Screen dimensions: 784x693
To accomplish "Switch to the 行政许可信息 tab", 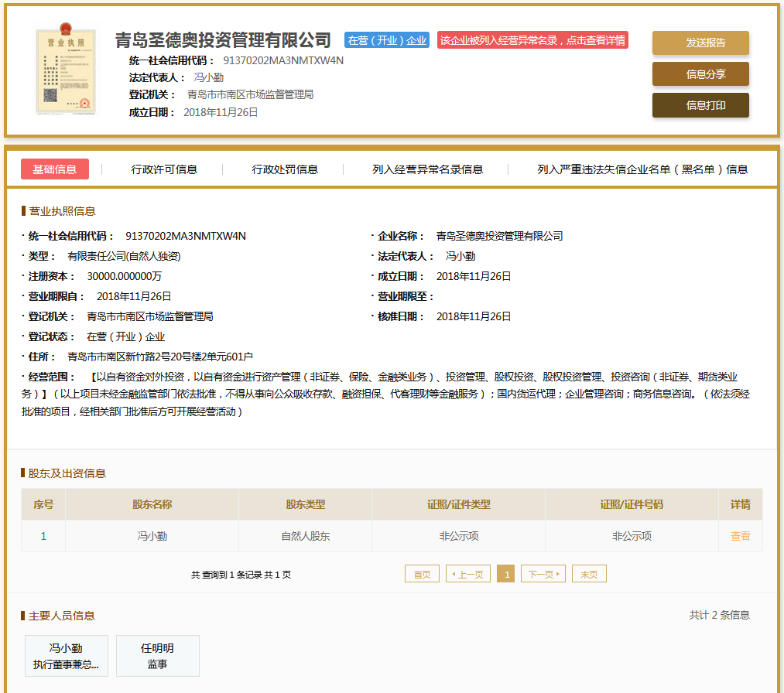I will tap(164, 169).
